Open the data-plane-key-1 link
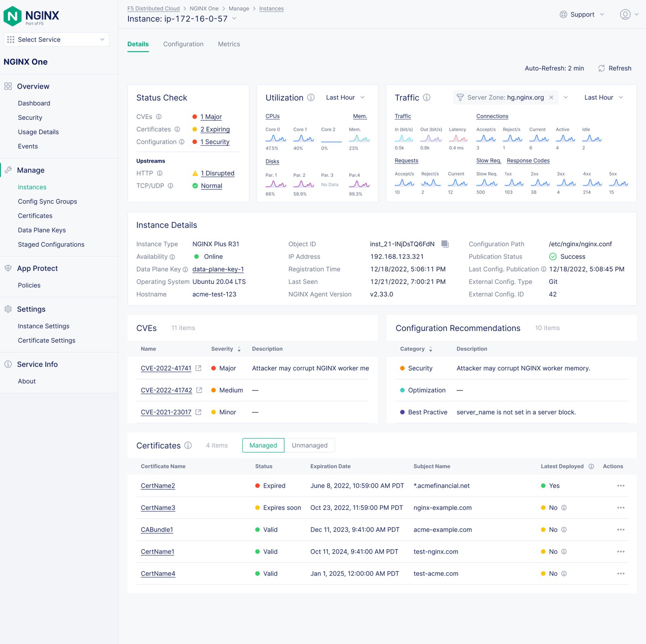 (218, 269)
